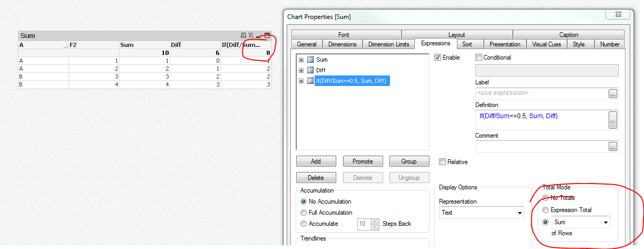Image resolution: width=644 pixels, height=249 pixels.
Task: Click the If(Diff/Sum... column header
Action: 246,45
